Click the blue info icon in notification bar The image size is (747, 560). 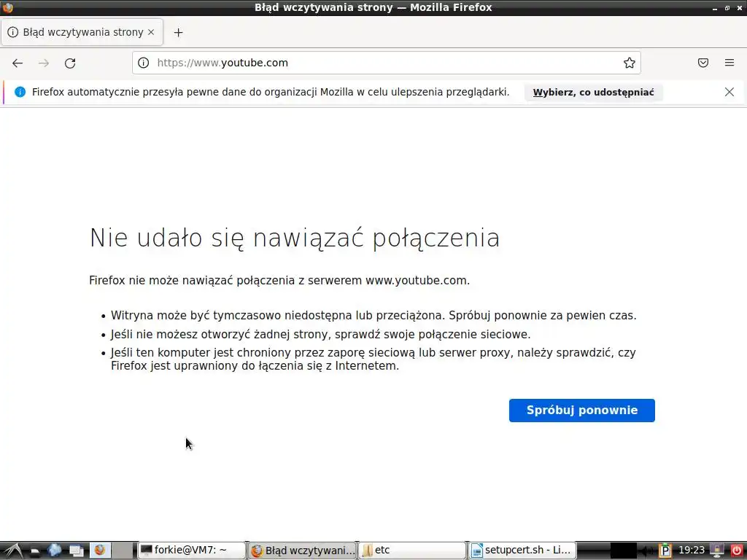20,92
